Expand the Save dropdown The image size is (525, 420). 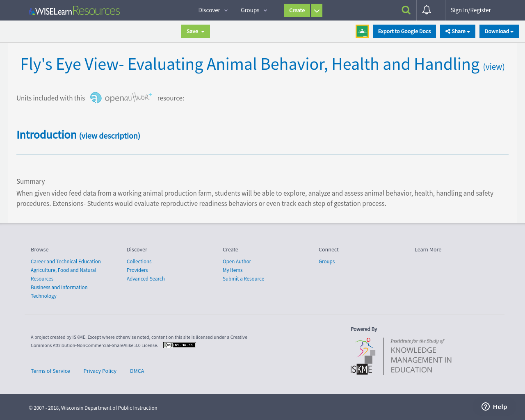(195, 31)
